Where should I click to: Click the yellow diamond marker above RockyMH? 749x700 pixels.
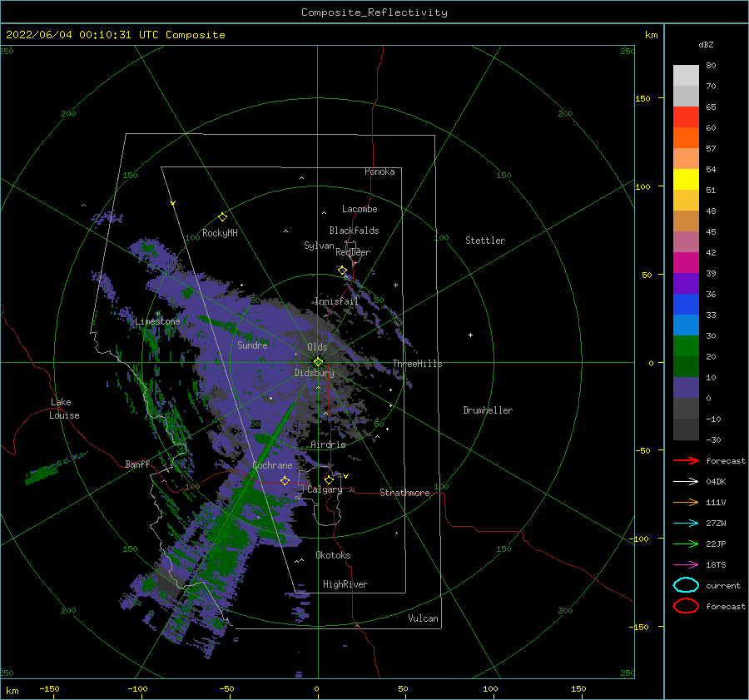222,217
